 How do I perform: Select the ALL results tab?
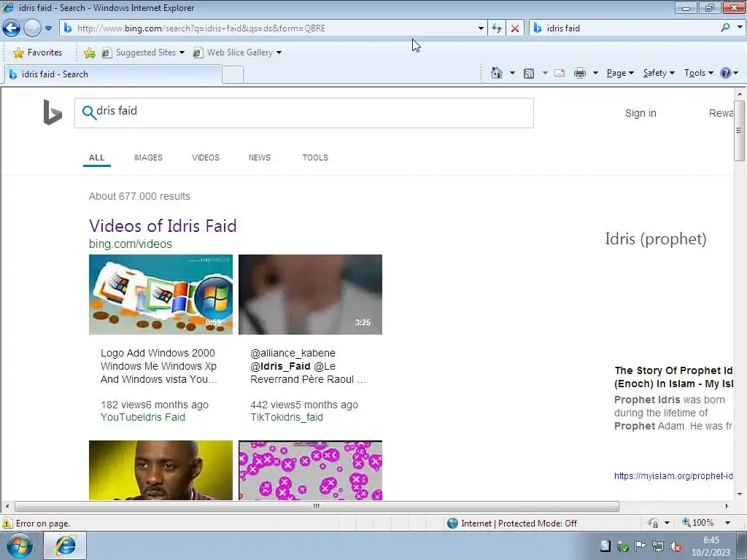[x=97, y=157]
